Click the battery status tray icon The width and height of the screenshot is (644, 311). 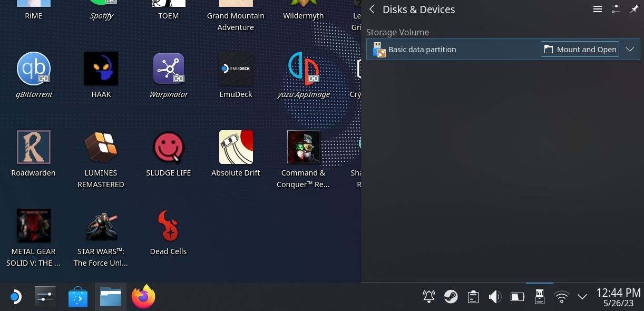tap(517, 297)
